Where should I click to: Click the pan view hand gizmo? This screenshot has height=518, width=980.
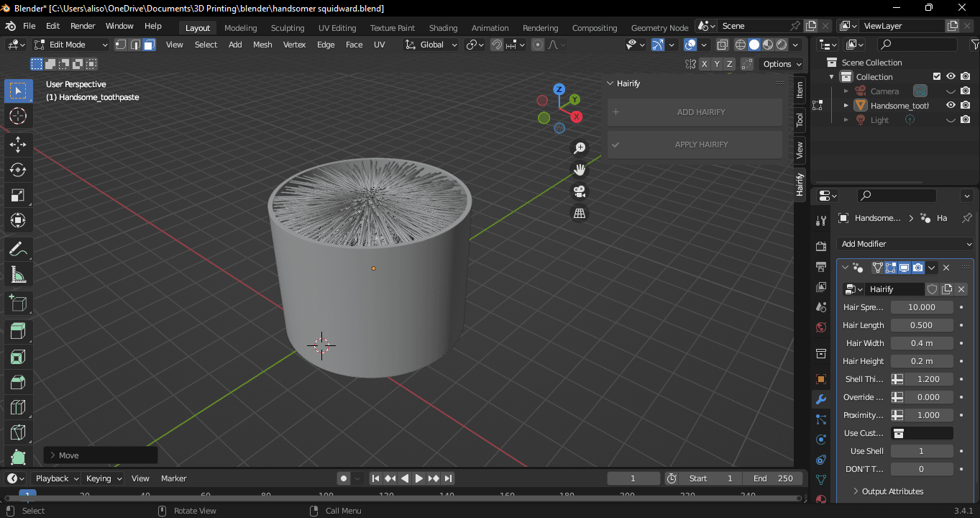[580, 170]
